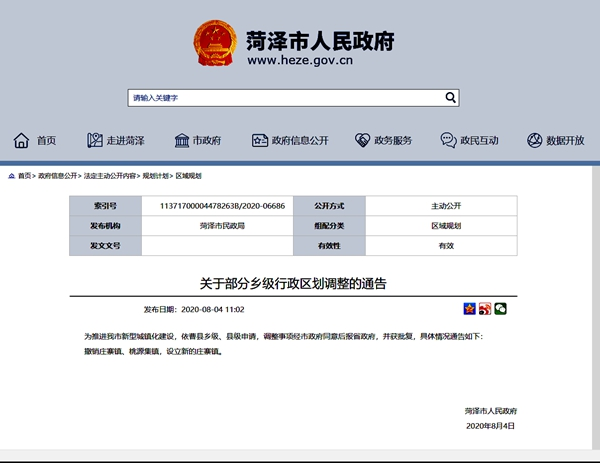Focus the keyword search input field
This screenshot has height=463, width=600.
point(293,98)
